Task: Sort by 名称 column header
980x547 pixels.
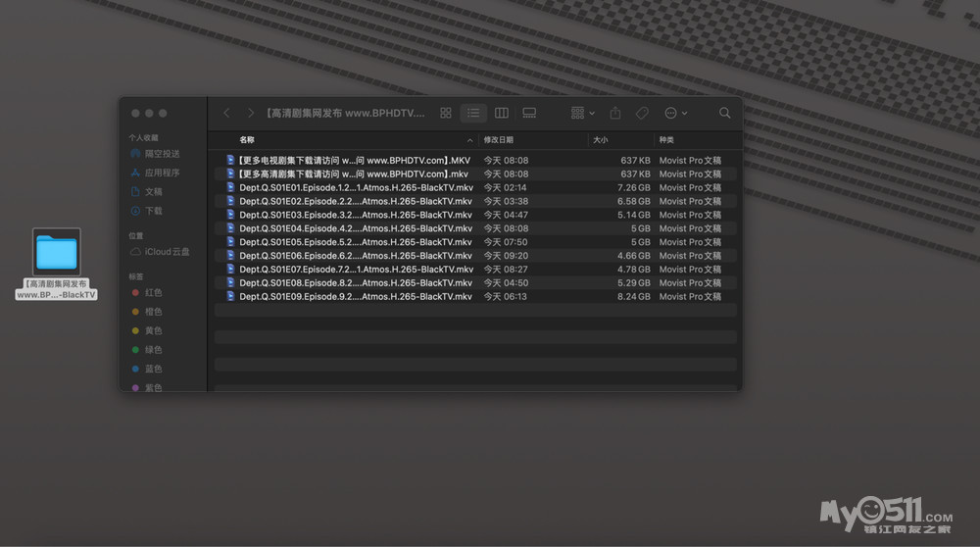Action: coord(247,140)
